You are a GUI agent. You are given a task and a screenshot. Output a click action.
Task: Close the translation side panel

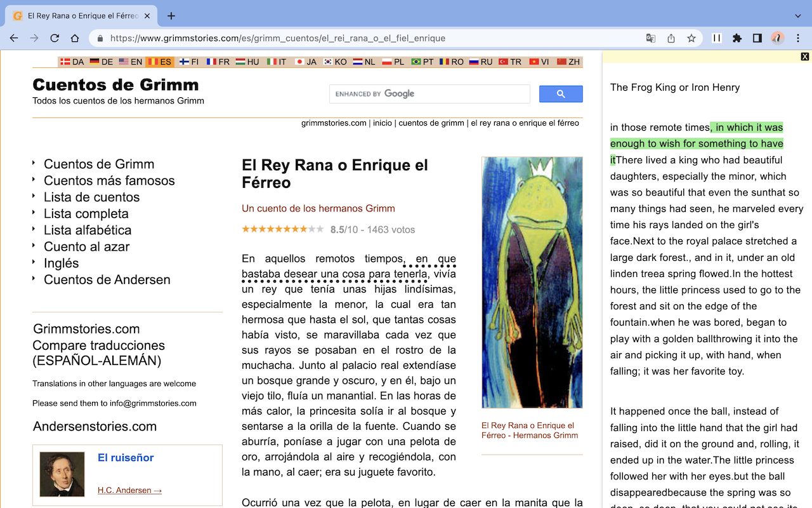[805, 57]
